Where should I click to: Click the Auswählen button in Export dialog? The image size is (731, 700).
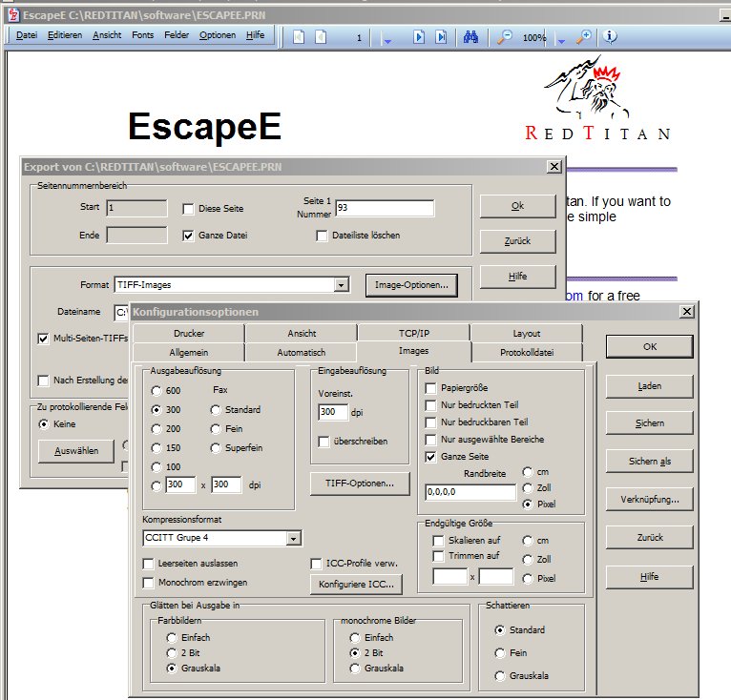coord(76,451)
